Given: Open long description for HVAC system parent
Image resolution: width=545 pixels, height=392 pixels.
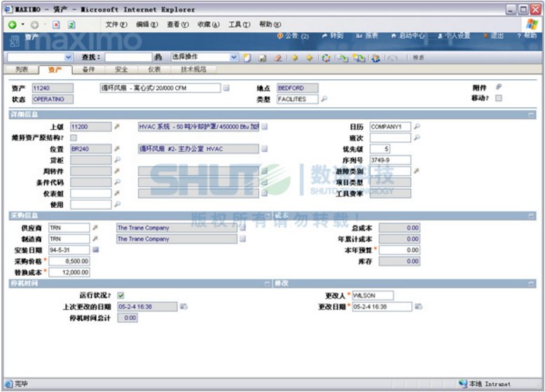Looking at the screenshot, I should (265, 127).
